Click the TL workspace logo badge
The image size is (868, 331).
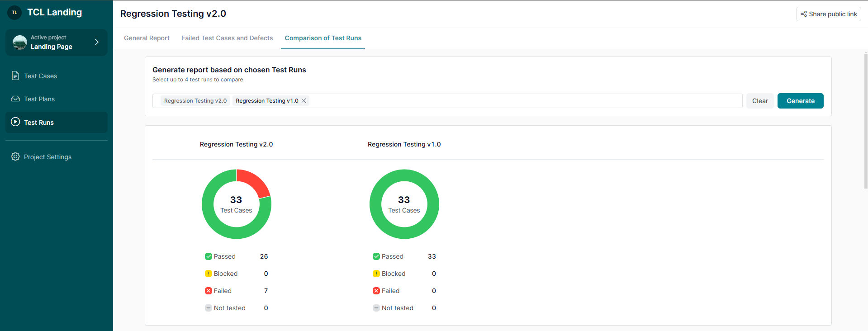(x=14, y=13)
